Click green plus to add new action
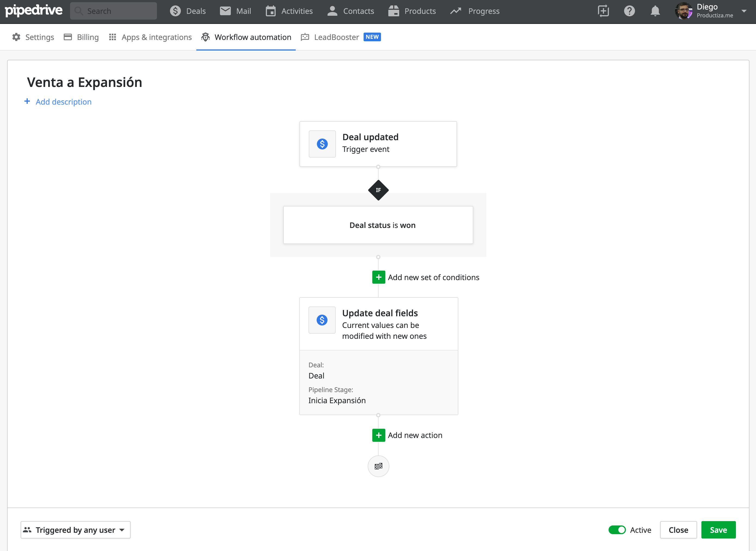The width and height of the screenshot is (756, 551). point(378,435)
